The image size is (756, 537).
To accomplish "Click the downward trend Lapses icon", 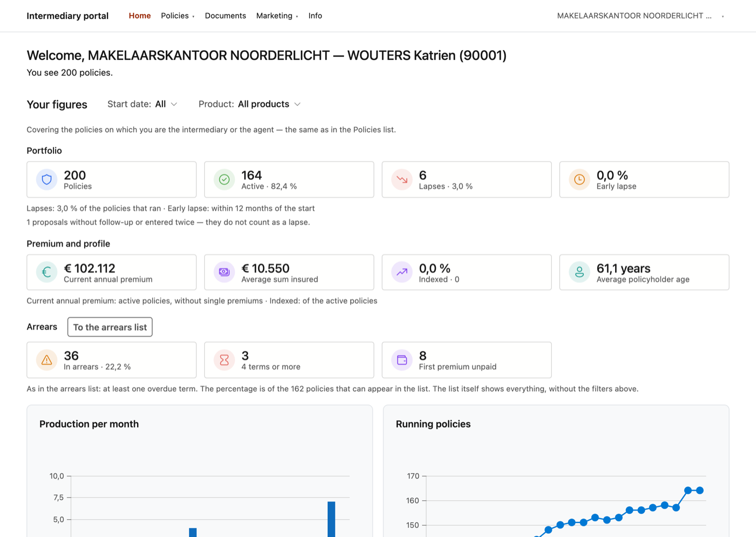I will coord(402,180).
